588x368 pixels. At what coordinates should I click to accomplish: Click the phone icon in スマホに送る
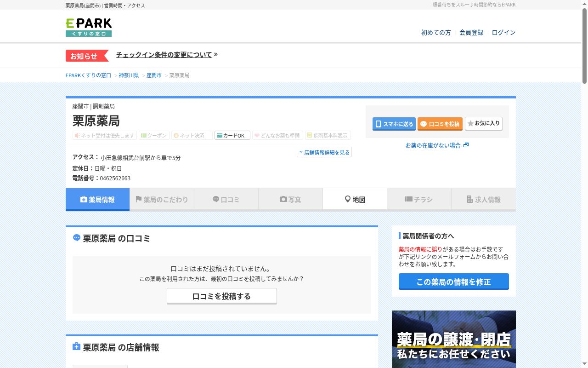coord(379,124)
